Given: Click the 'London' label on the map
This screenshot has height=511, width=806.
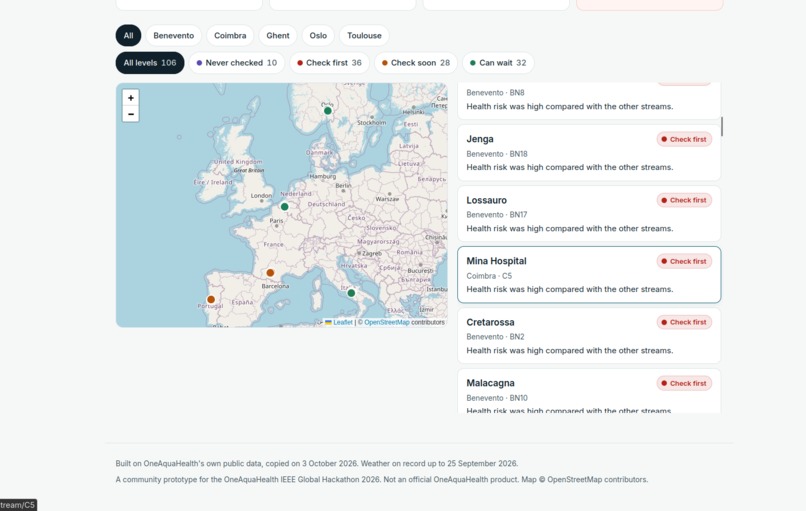Looking at the screenshot, I should (x=261, y=195).
